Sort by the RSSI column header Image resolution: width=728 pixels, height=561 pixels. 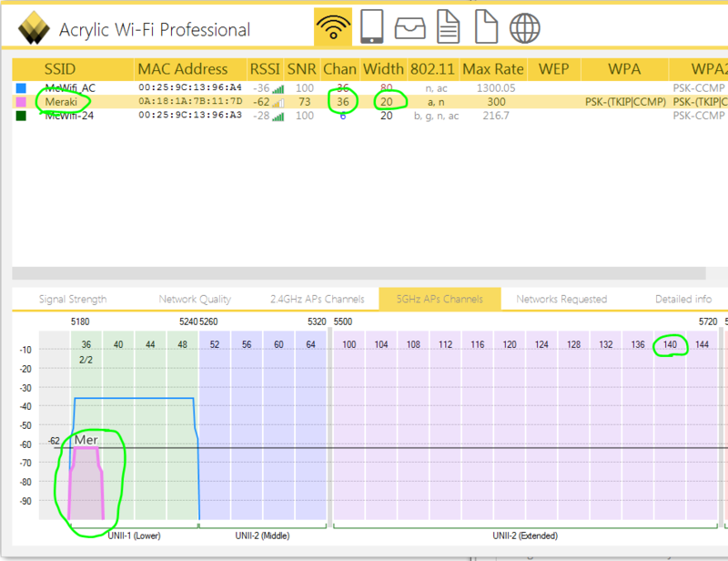[x=265, y=69]
